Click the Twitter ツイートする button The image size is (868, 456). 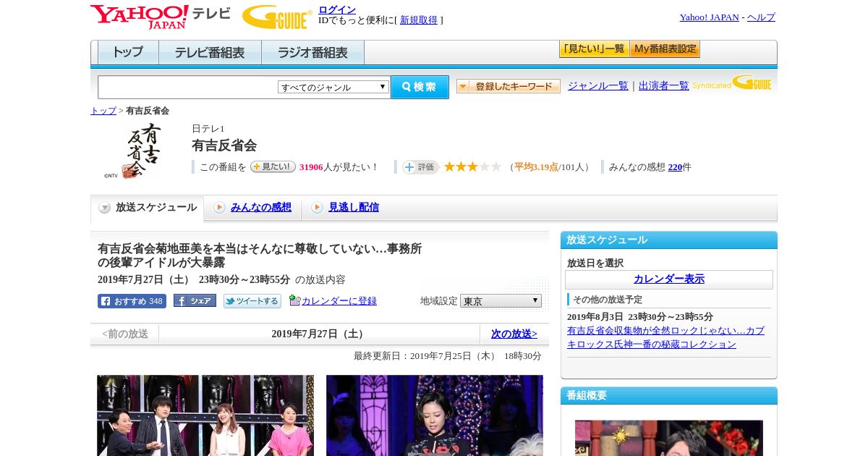pos(252,301)
